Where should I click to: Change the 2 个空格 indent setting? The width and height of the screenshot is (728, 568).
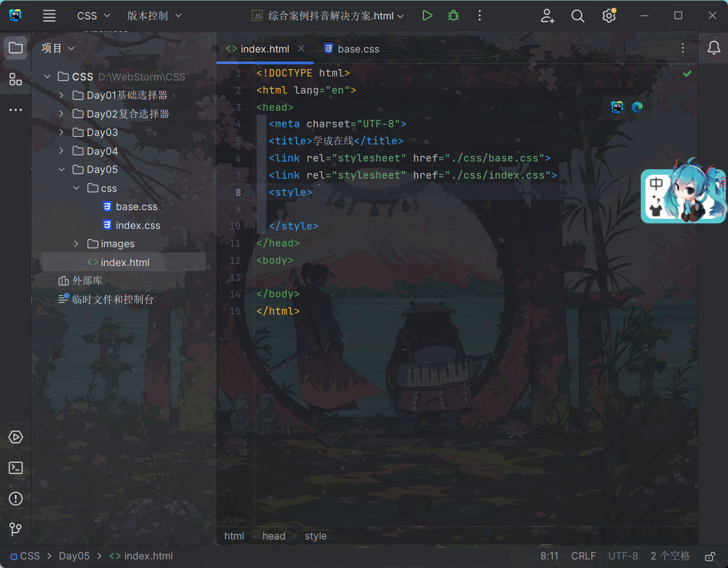click(x=670, y=556)
